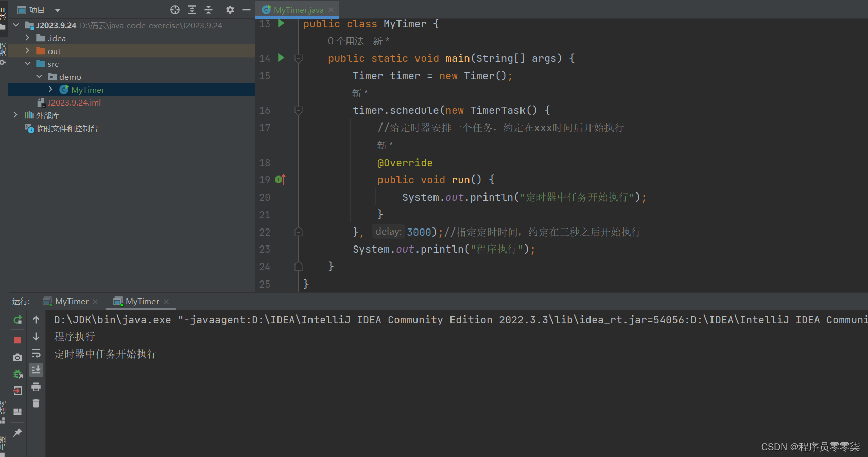The height and width of the screenshot is (457, 868).
Task: Locate opened file with crosshair icon
Action: coord(175,10)
